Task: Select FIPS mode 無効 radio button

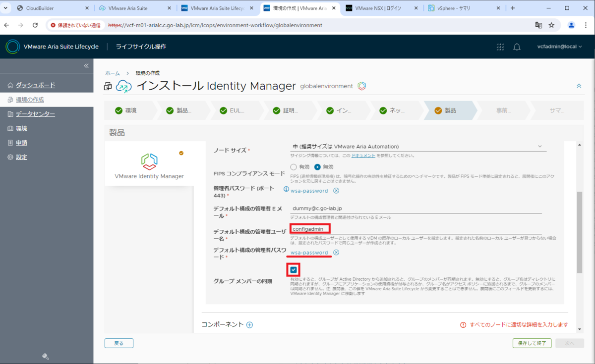Action: tap(317, 167)
